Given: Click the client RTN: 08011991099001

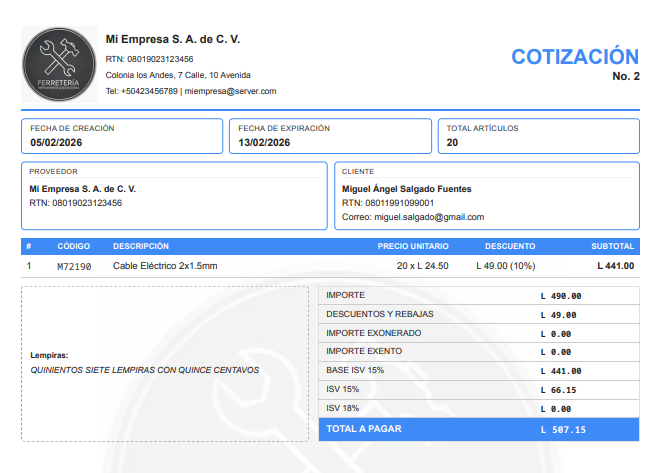Looking at the screenshot, I should 388,203.
